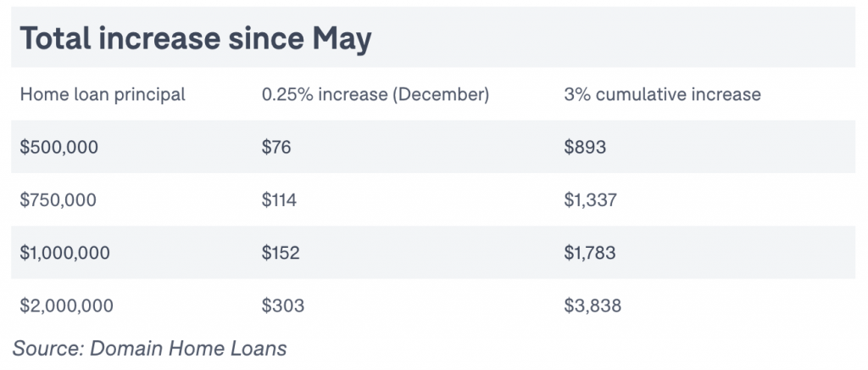
Task: Click the "0.25% increase (December)" column header
Action: pyautogui.click(x=376, y=94)
